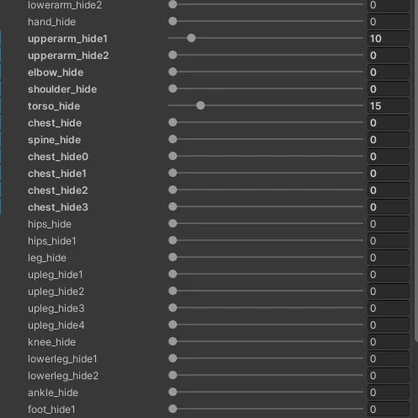This screenshot has width=418, height=418.
Task: Click the hand_hide slider handle
Action: point(173,21)
